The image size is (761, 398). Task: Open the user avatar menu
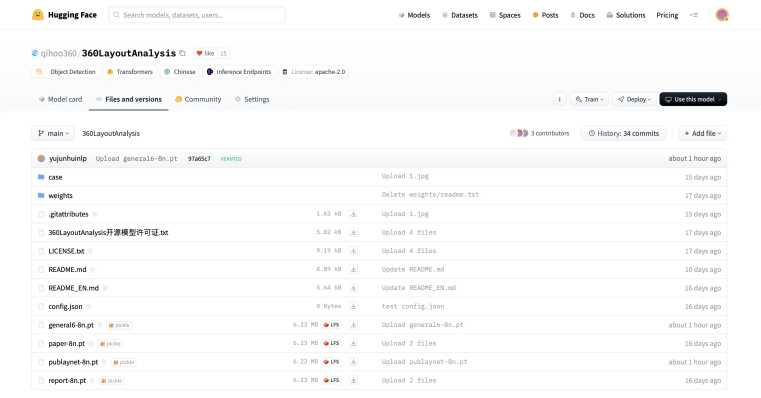click(722, 15)
